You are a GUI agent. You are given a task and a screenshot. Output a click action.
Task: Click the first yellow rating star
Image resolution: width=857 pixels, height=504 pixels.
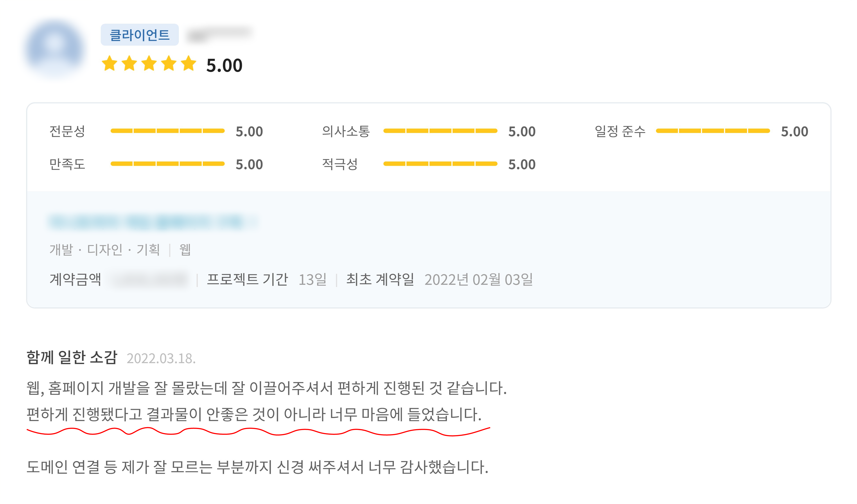coord(110,64)
